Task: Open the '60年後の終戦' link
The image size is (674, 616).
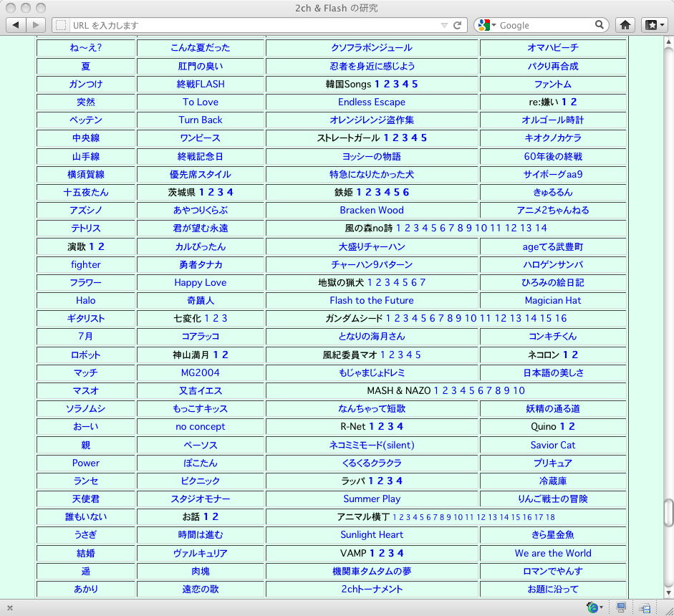Action: point(553,156)
